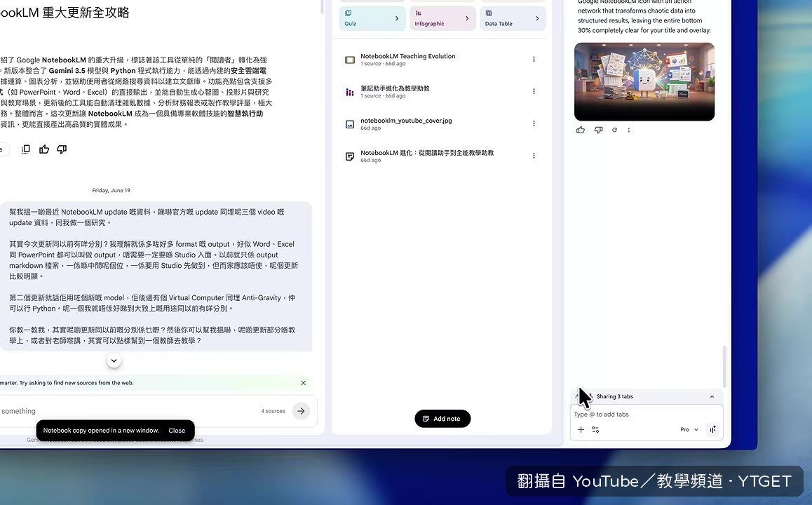
Task: Dismiss the find new sources suggestion banner
Action: coord(304,383)
